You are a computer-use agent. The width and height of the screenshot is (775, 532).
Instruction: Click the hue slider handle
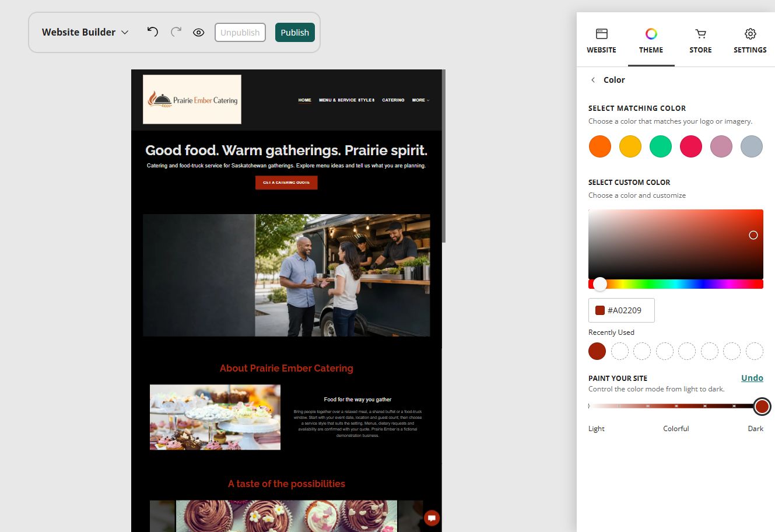600,284
